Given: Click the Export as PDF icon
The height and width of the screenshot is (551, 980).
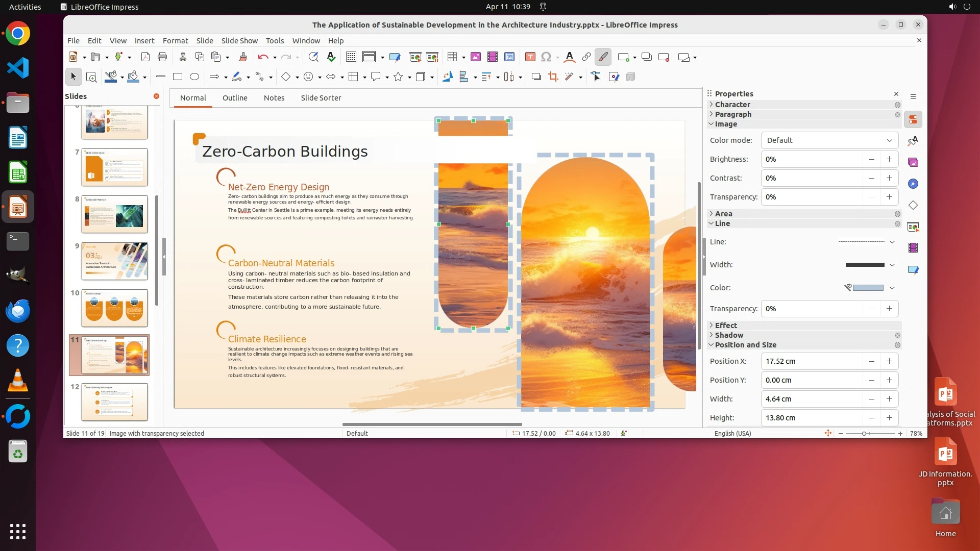Looking at the screenshot, I should pos(145,57).
